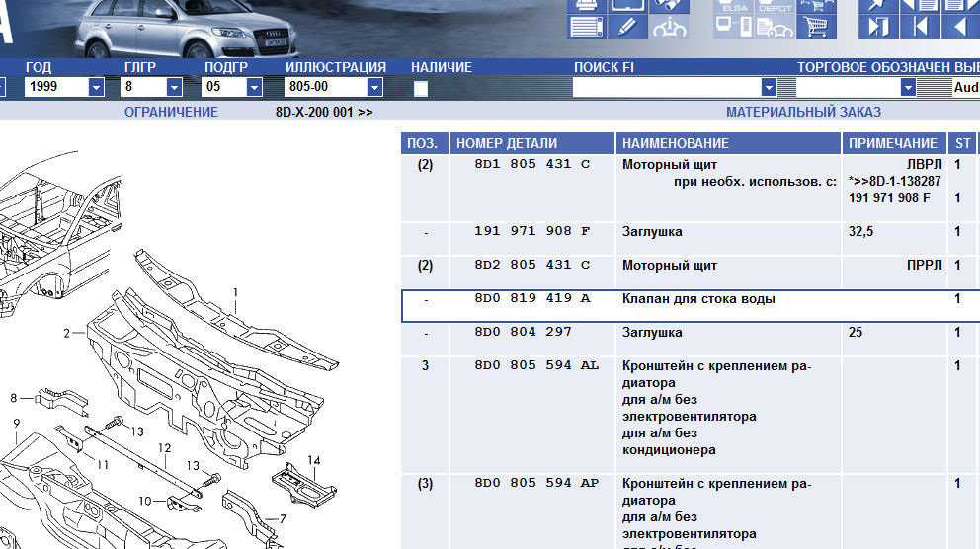
Task: Click the ПРИМЕЧАНИЕ column header
Action: 894,143
